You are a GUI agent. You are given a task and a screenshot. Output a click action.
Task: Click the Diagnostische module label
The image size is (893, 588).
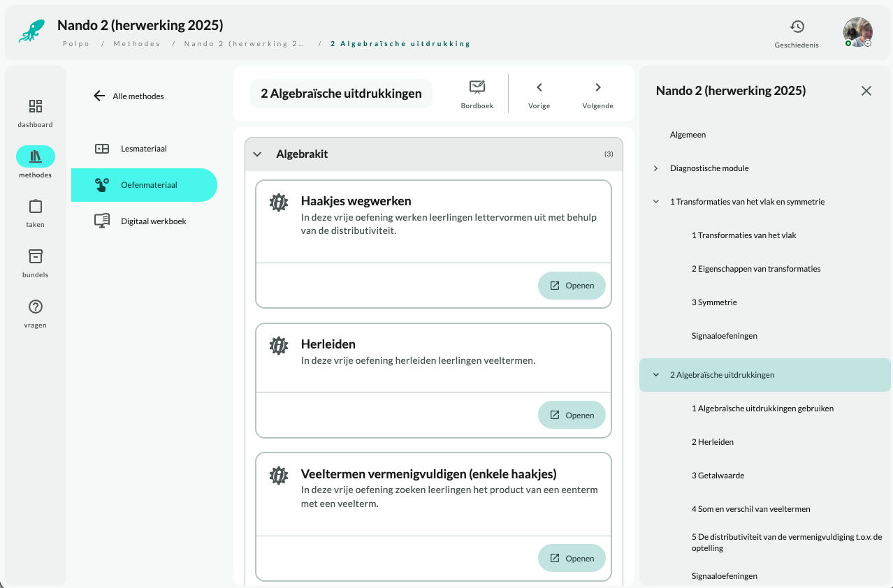[x=709, y=168]
